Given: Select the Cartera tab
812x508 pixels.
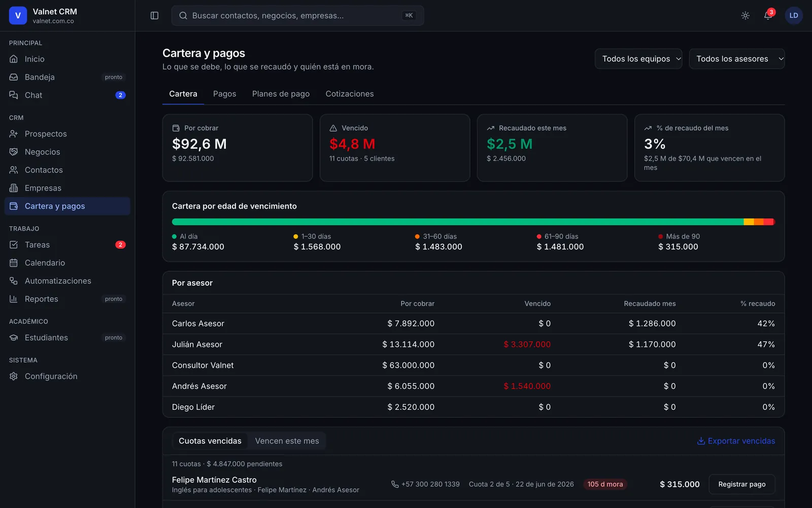Looking at the screenshot, I should coord(183,94).
